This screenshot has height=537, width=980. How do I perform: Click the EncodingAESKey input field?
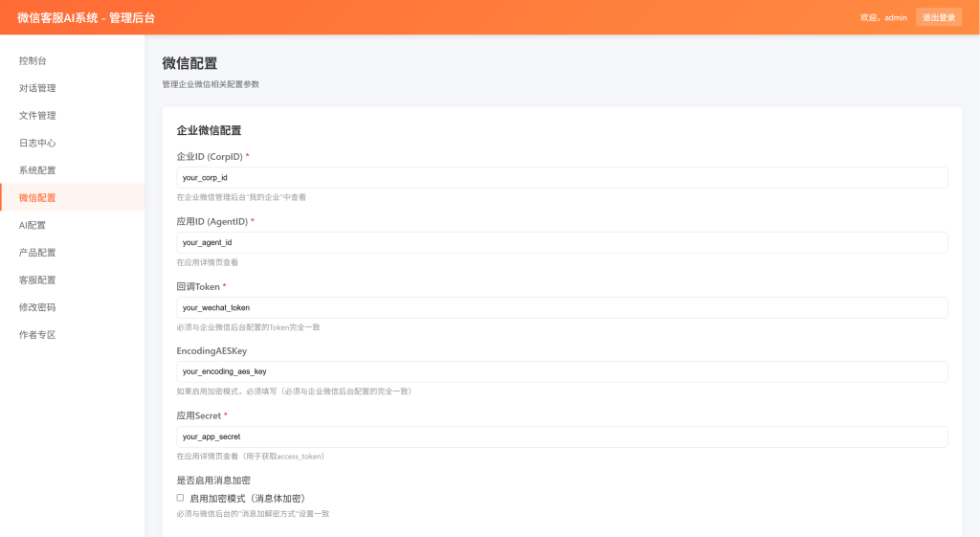coord(562,371)
